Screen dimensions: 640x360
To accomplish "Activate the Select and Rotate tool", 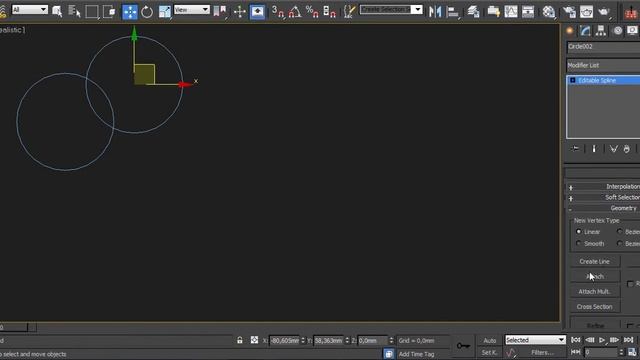I will coord(147,12).
